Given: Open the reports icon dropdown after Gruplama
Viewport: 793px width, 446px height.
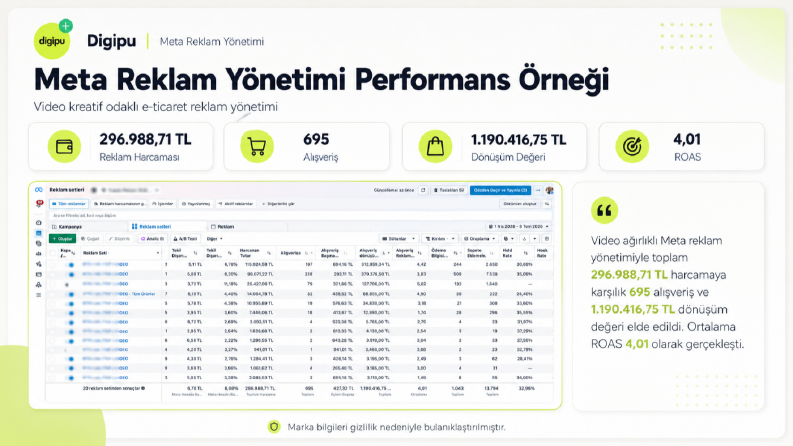Looking at the screenshot, I should [x=508, y=239].
